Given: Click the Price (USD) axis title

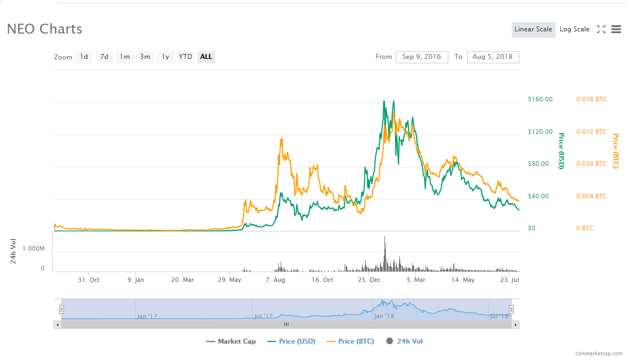Looking at the screenshot, I should [561, 151].
